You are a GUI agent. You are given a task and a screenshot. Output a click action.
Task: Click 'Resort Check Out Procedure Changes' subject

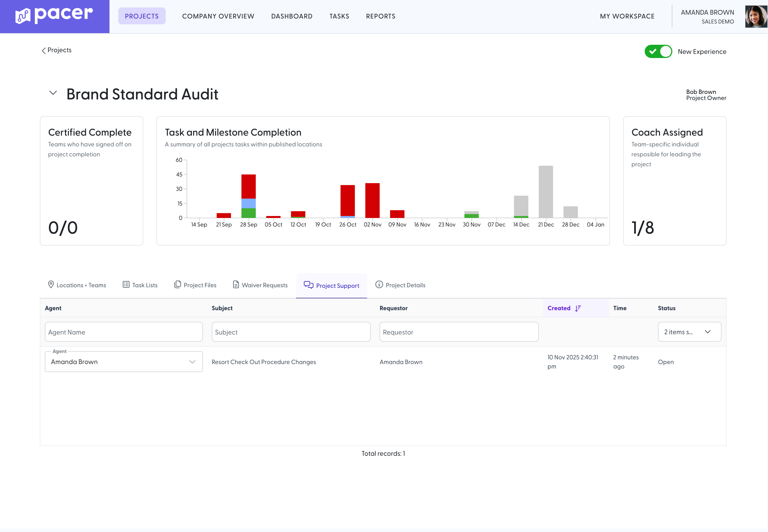pyautogui.click(x=263, y=362)
